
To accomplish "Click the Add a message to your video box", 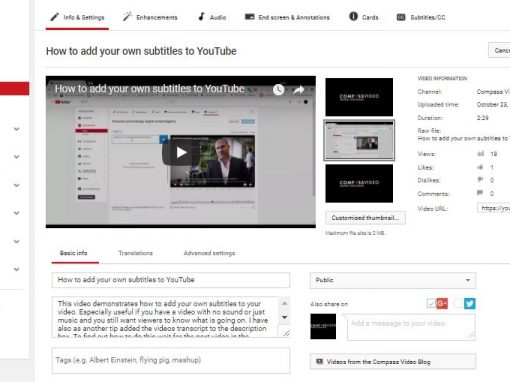I will click(411, 327).
